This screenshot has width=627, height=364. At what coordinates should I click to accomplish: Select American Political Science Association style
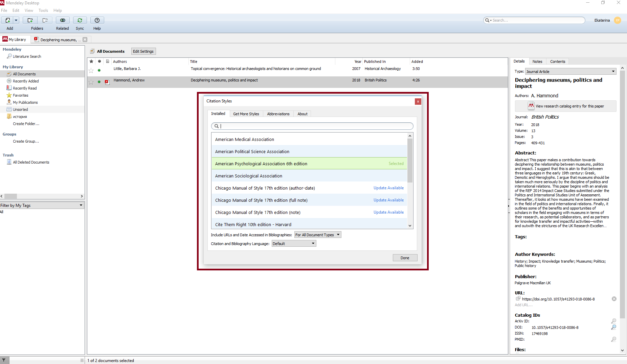click(x=309, y=151)
